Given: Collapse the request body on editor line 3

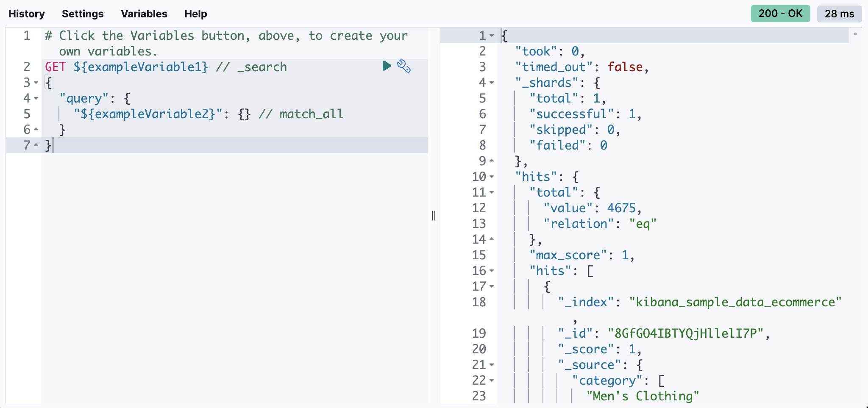Looking at the screenshot, I should pyautogui.click(x=36, y=82).
